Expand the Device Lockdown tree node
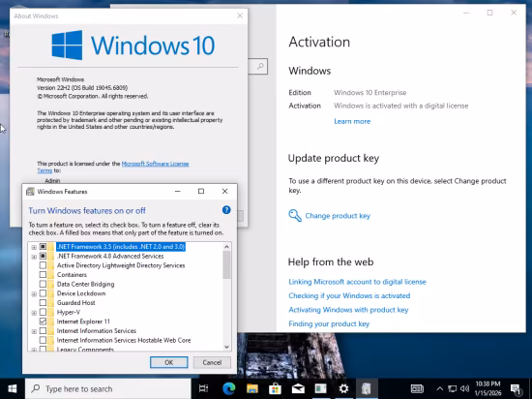This screenshot has width=532, height=399. (34, 294)
